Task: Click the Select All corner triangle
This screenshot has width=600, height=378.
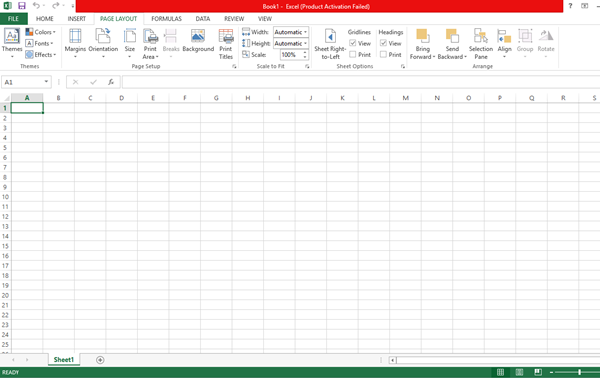Action: [x=6, y=98]
